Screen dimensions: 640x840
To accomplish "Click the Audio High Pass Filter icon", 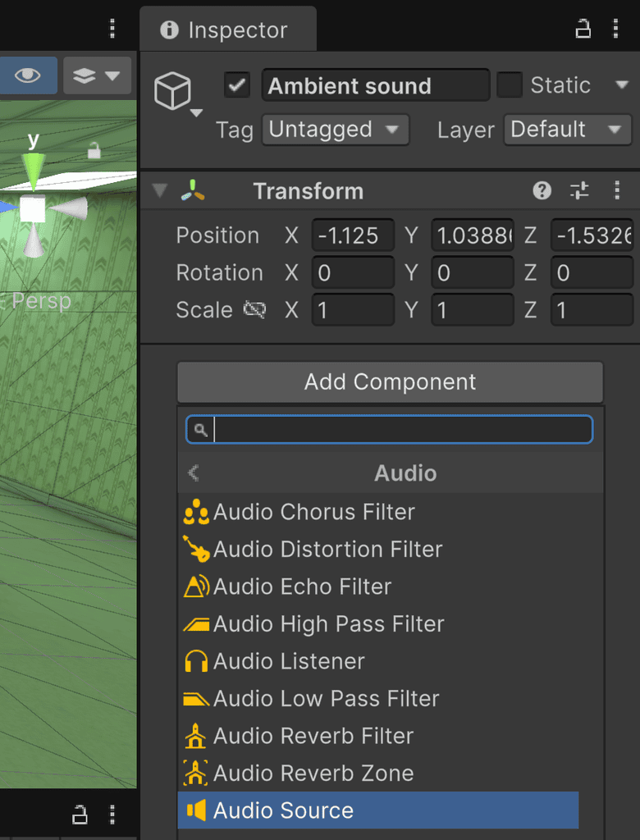I will click(x=195, y=624).
